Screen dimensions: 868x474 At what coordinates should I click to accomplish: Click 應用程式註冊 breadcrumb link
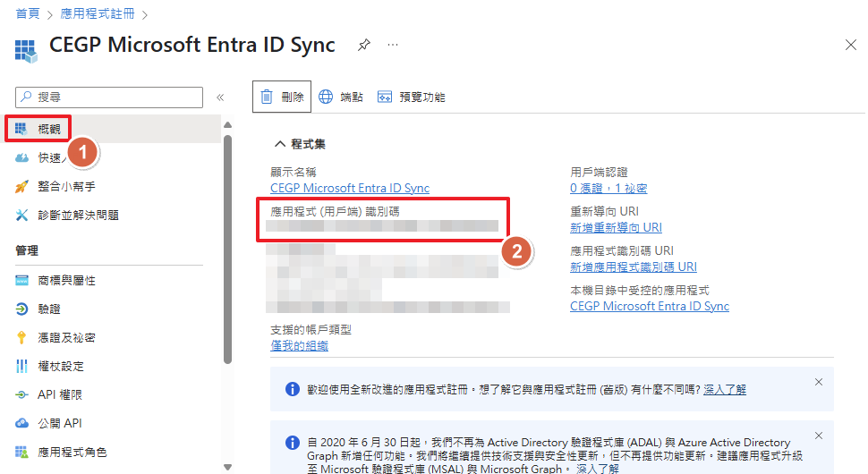[x=97, y=14]
